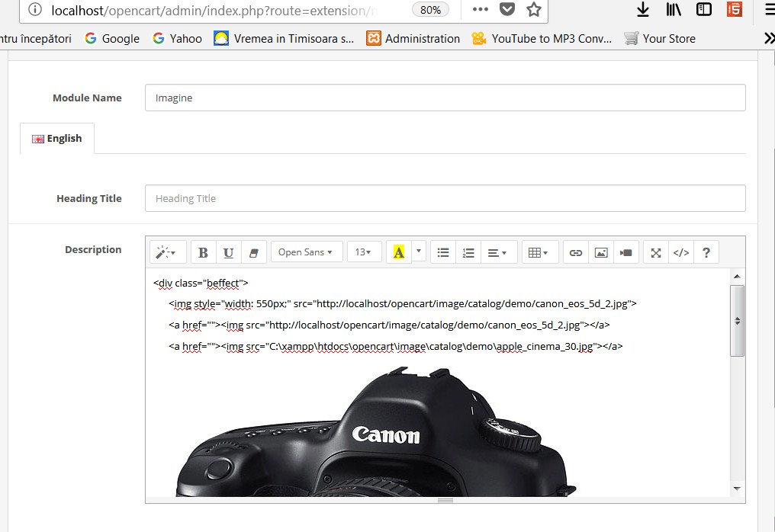
Task: Open the font size 13 dropdown
Action: [x=364, y=252]
